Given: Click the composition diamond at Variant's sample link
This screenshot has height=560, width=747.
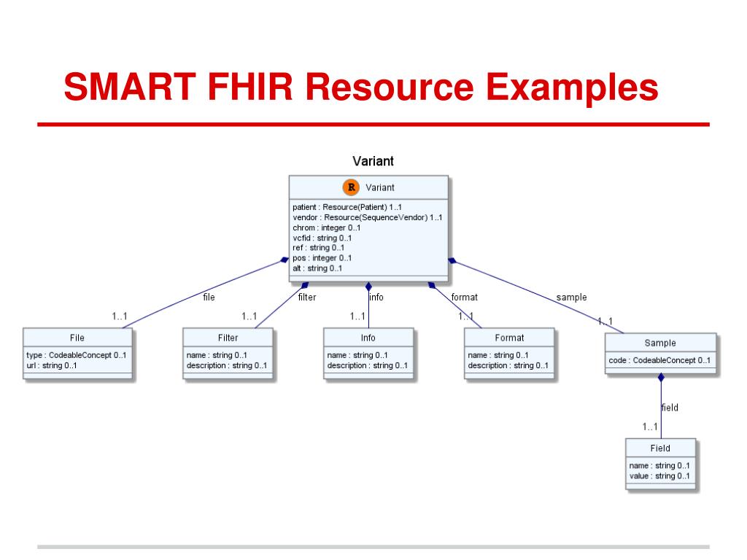Looking at the screenshot, I should click(x=452, y=260).
